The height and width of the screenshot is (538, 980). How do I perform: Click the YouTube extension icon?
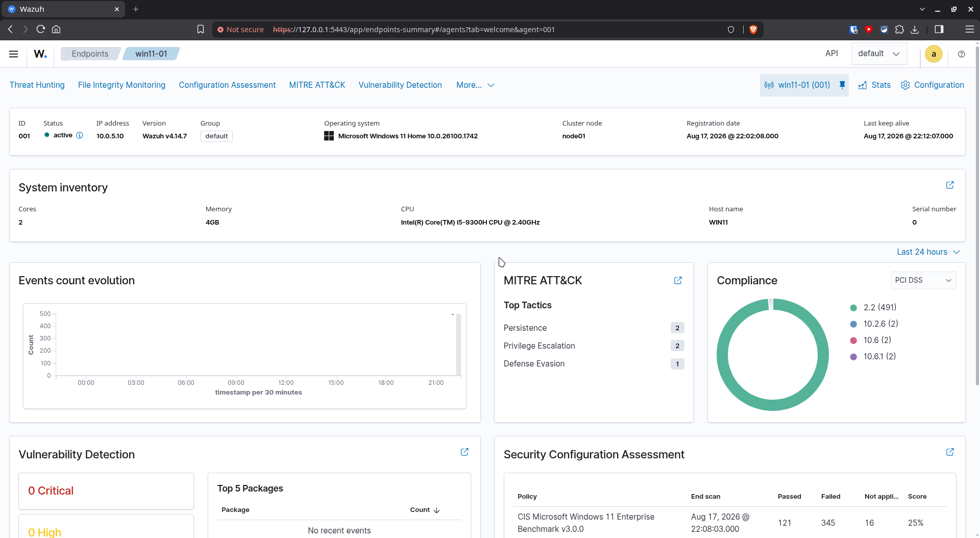869,30
